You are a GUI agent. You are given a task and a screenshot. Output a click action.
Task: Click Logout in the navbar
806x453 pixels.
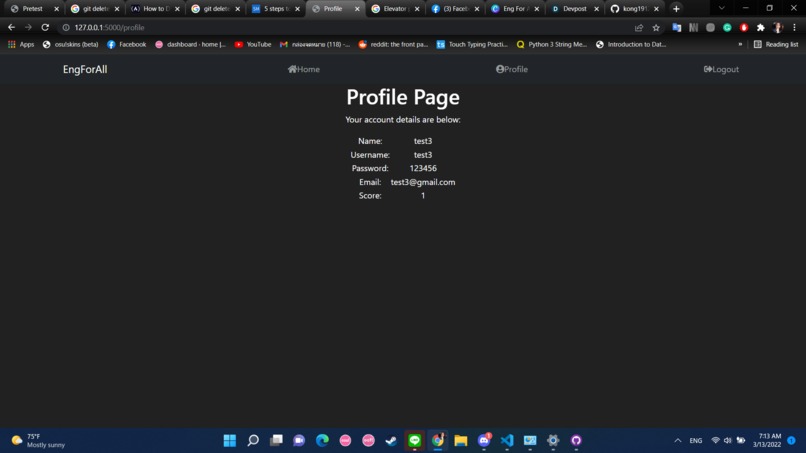[x=721, y=69]
